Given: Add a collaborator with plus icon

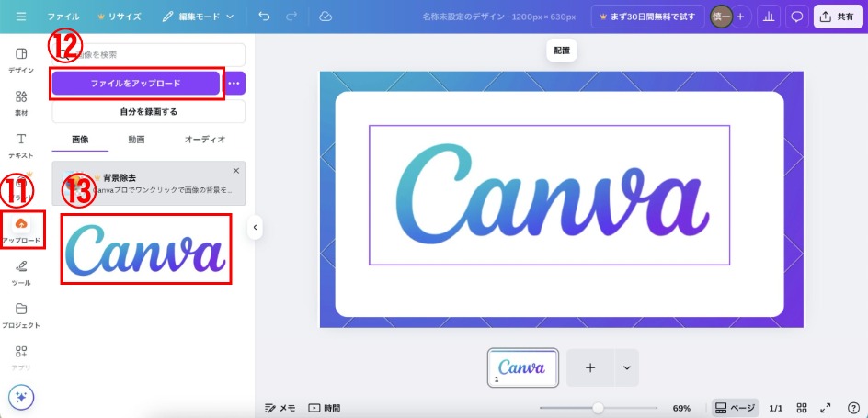Looking at the screenshot, I should 740,17.
